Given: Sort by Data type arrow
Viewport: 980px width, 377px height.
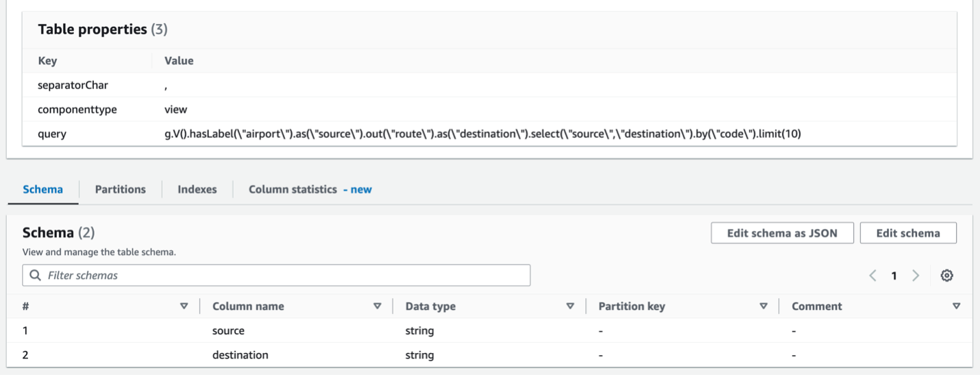Looking at the screenshot, I should 570,306.
